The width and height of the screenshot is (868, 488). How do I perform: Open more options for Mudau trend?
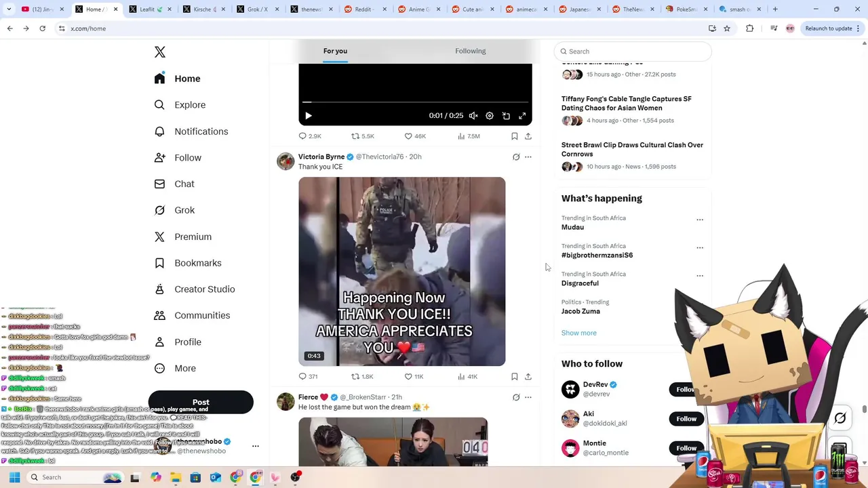[700, 220]
